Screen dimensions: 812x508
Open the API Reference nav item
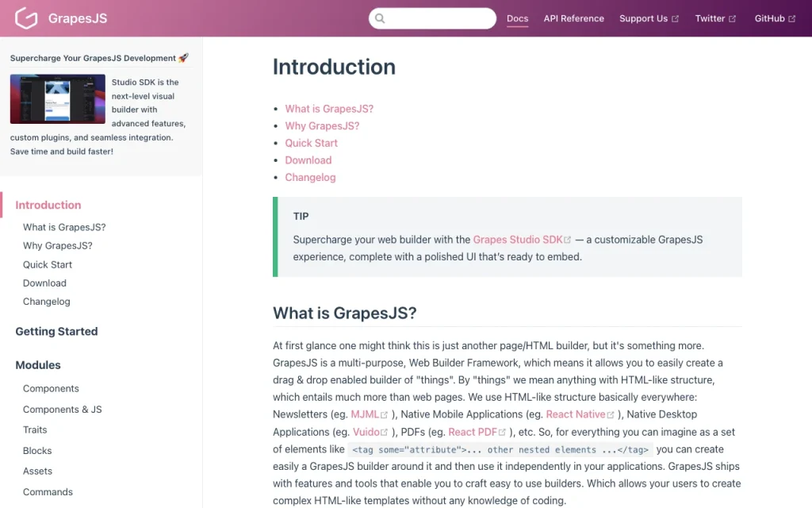click(x=574, y=19)
